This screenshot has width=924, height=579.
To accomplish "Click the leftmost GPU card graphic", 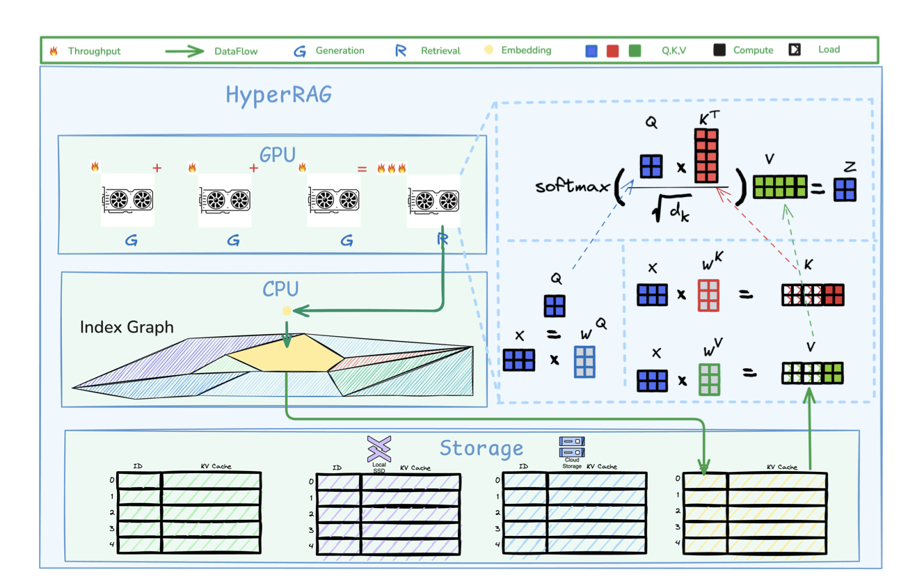I will tap(127, 200).
